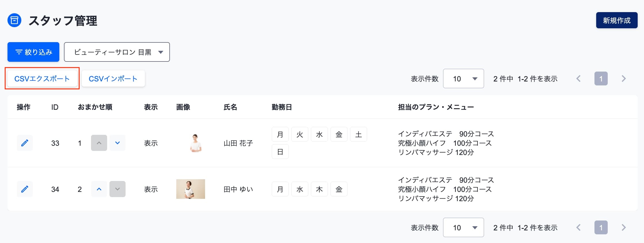644x243 pixels.
Task: Toggle the 木 workday chip for 田中 ゆい
Action: pos(319,189)
